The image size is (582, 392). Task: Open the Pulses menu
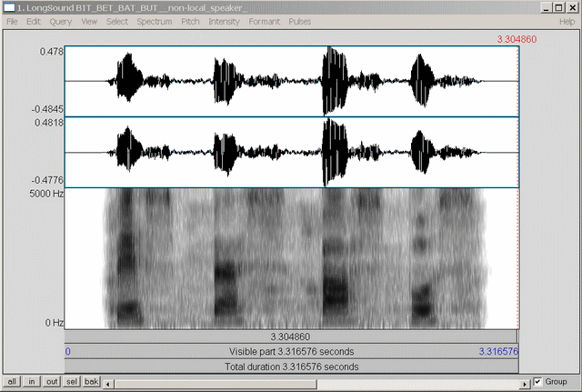tap(302, 21)
